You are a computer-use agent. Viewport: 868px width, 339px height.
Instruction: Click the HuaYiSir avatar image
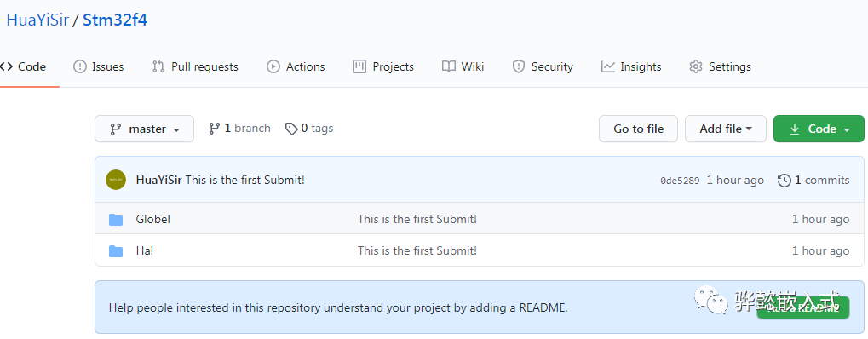pos(116,180)
